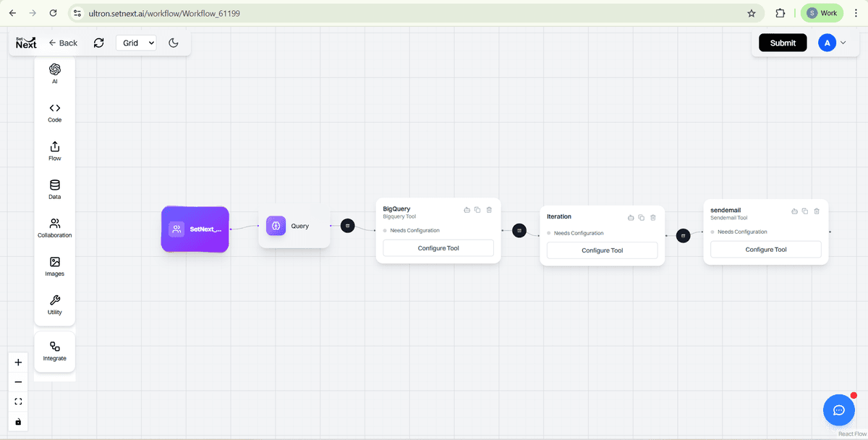Screen dimensions: 868x440
Task: Open the Integrate panel
Action: click(55, 351)
